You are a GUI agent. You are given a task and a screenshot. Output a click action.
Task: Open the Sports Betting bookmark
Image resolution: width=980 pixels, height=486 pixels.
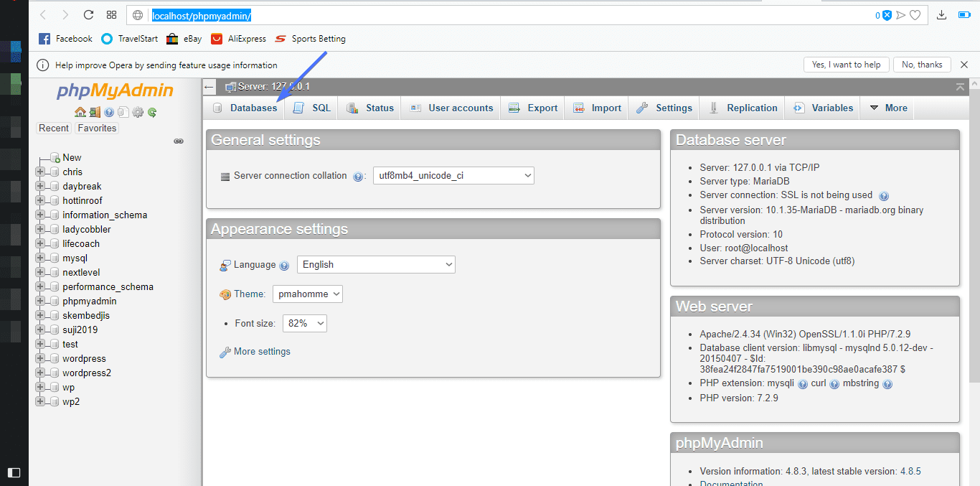click(310, 39)
